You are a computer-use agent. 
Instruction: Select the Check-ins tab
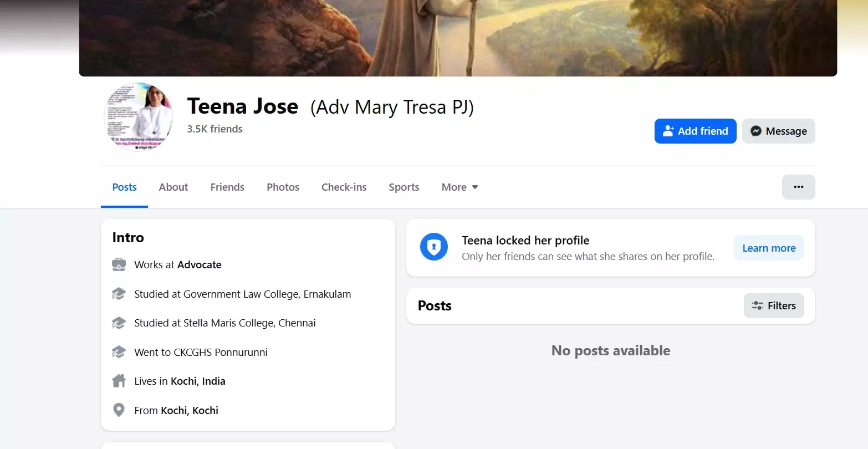tap(344, 187)
